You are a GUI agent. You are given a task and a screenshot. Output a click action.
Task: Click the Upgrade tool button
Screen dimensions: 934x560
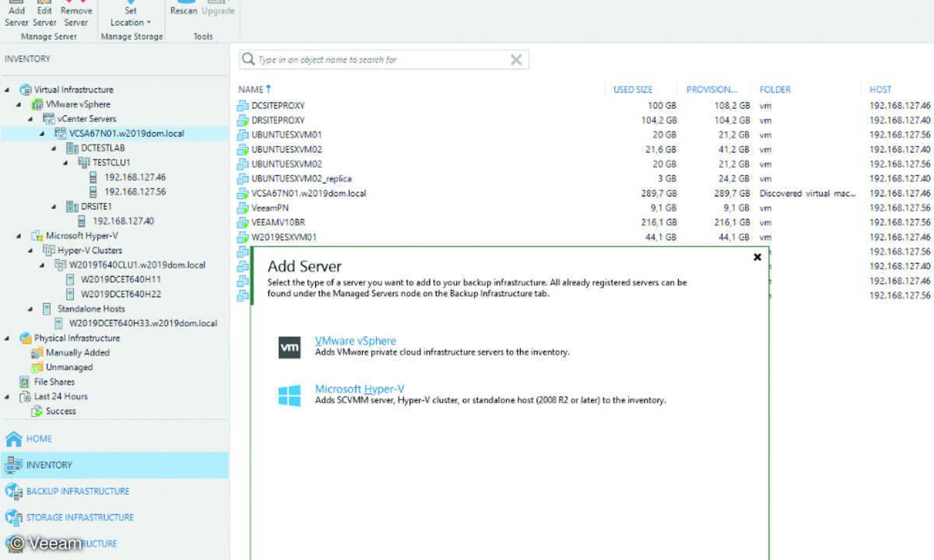(x=218, y=9)
